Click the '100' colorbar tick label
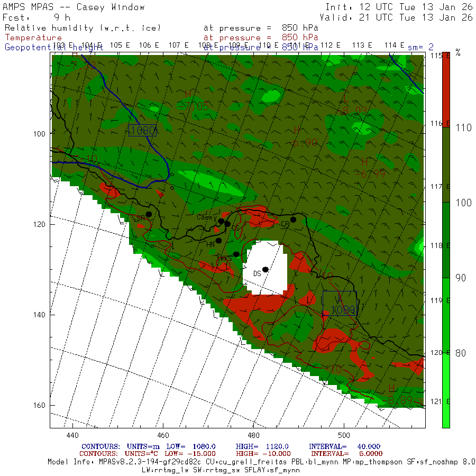The height and width of the screenshot is (476, 476). coord(463,203)
